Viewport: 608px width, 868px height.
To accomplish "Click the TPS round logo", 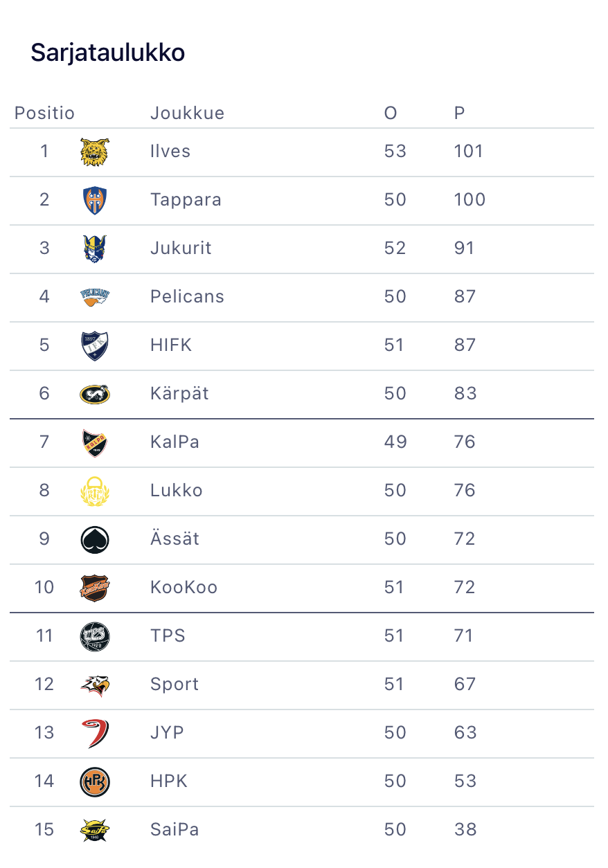I will coord(95,637).
